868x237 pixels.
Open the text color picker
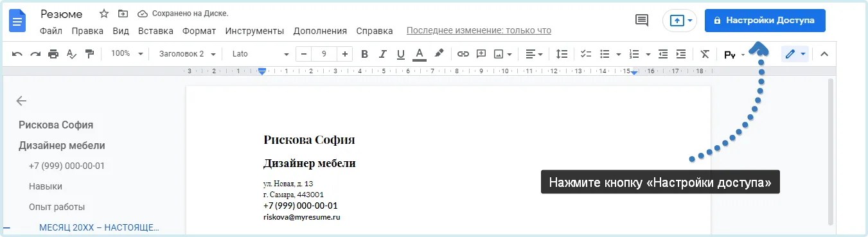click(420, 54)
